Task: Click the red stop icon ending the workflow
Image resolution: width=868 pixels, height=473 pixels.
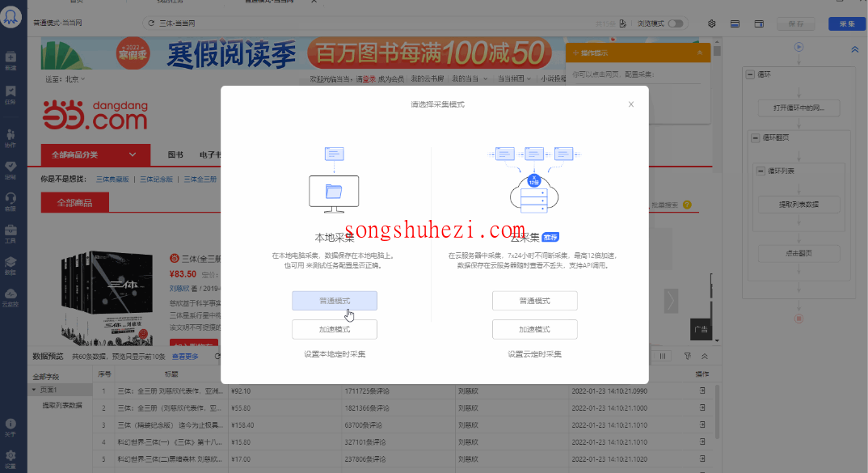Action: coord(798,319)
